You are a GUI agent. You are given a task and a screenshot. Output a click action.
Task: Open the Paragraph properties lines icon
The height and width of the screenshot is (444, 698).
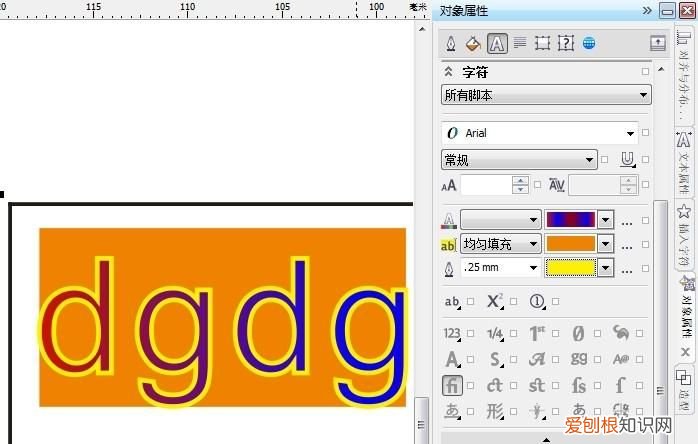coord(520,43)
